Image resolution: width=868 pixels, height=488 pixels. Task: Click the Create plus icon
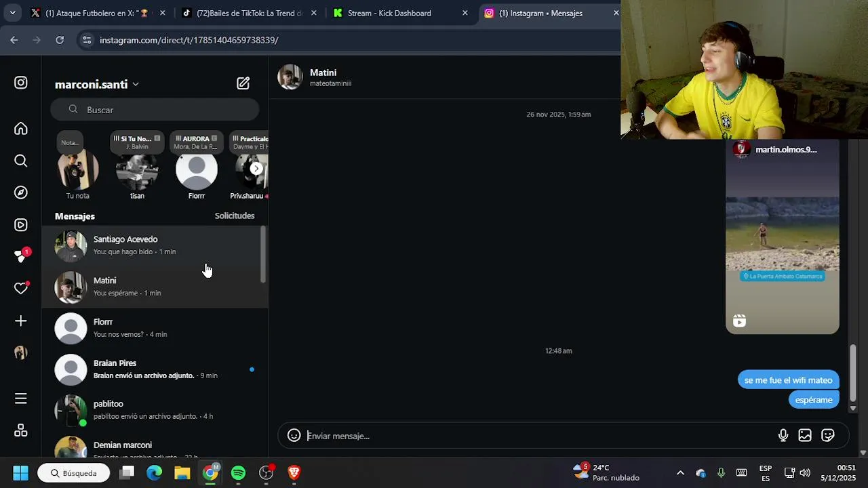[21, 321]
